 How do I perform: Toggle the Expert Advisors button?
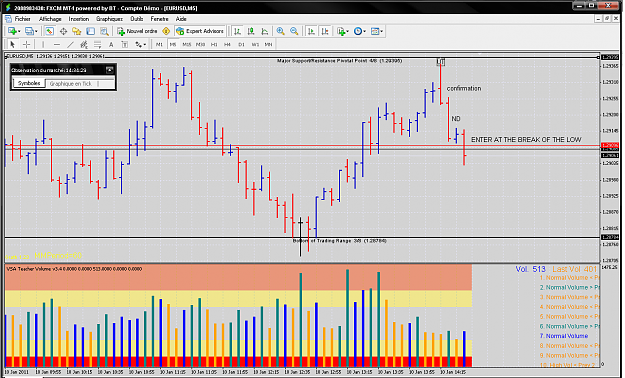(200, 31)
